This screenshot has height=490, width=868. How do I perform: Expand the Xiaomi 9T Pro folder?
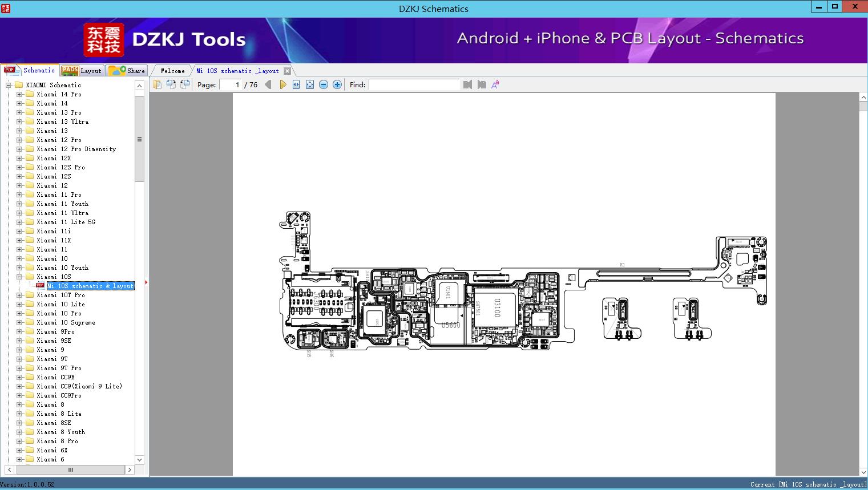(x=19, y=368)
